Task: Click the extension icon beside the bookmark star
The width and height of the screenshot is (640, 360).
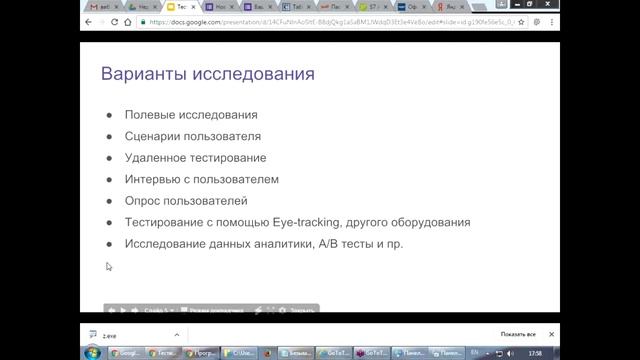Action: point(537,22)
